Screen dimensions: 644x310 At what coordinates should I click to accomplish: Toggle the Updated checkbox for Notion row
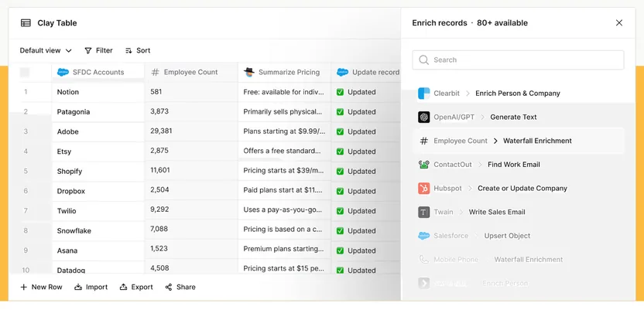coord(340,92)
